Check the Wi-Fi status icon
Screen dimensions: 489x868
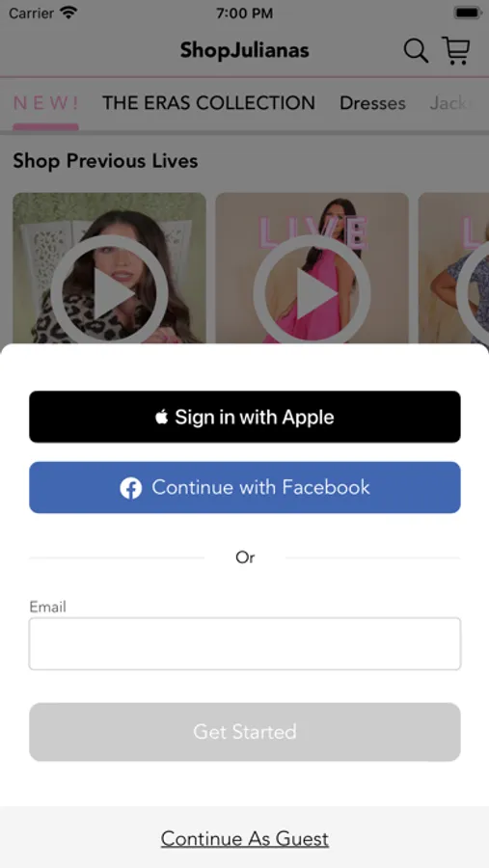point(69,13)
